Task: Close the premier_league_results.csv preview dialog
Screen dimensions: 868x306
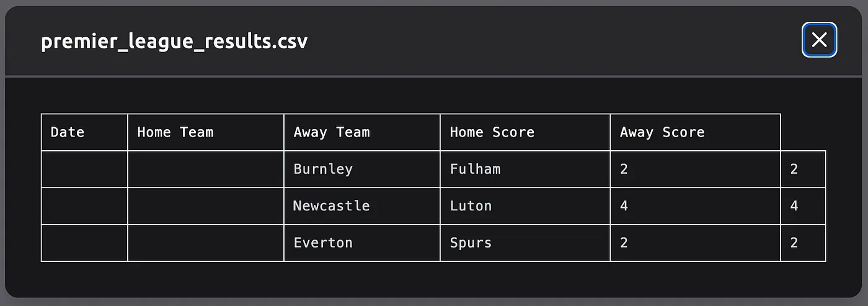Action: 819,40
